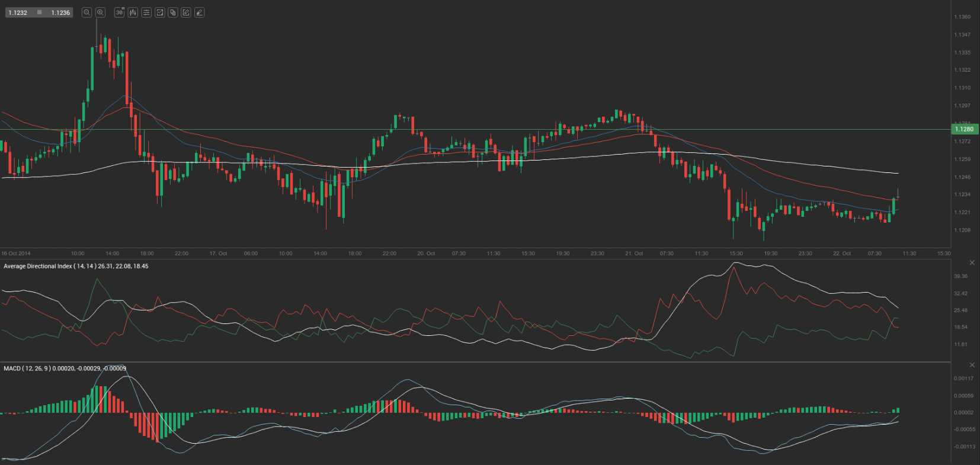Open the Average Directional Index label
The width and height of the screenshot is (980, 465).
[76, 267]
